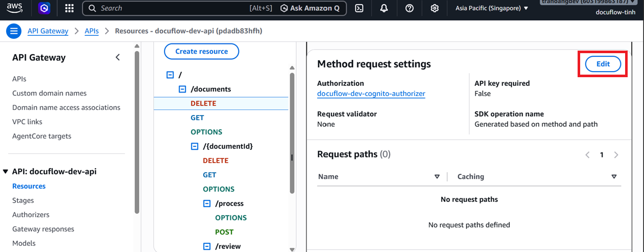Collapse the /review resource node
Viewport: 644px width, 252px height.
click(207, 246)
